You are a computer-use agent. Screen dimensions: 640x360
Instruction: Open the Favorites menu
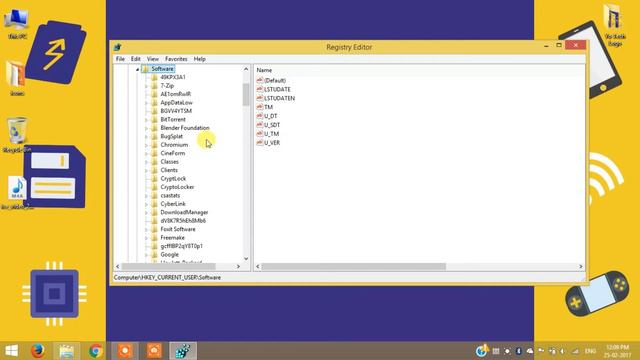(x=176, y=59)
